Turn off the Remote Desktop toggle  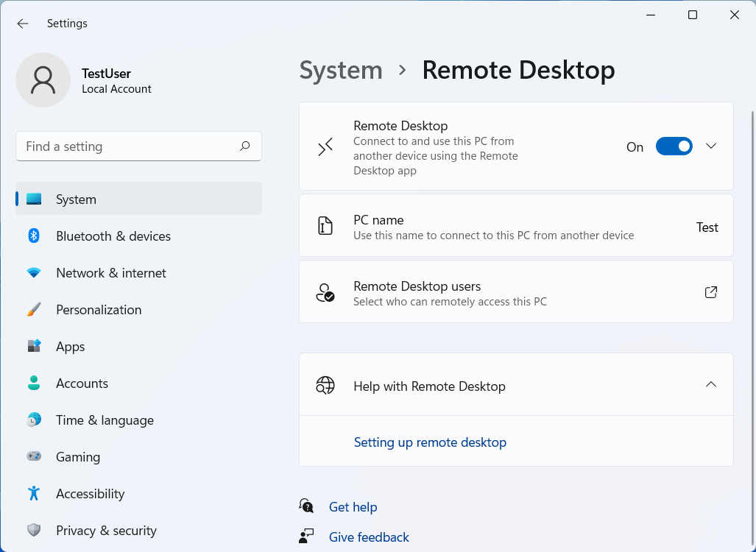pos(674,146)
